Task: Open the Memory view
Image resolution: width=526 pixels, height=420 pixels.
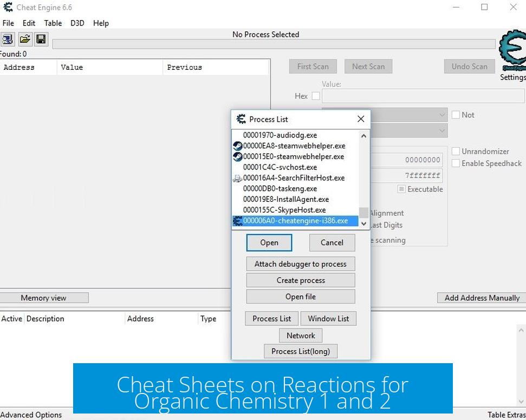Action: [44, 298]
